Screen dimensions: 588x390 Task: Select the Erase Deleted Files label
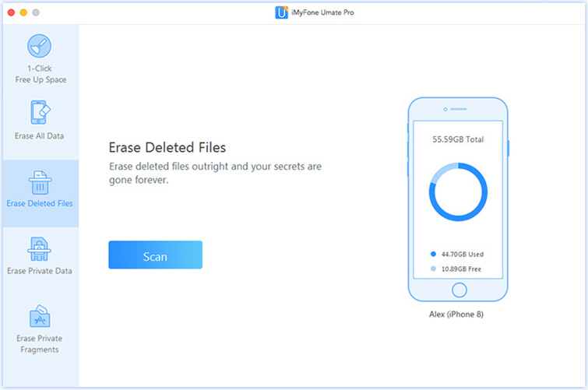40,203
